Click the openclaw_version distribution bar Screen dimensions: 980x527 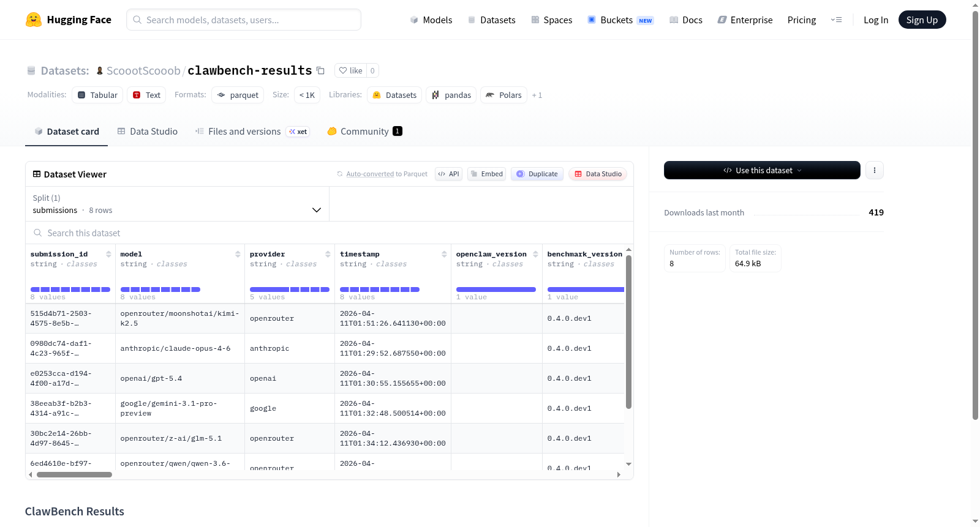pos(496,290)
